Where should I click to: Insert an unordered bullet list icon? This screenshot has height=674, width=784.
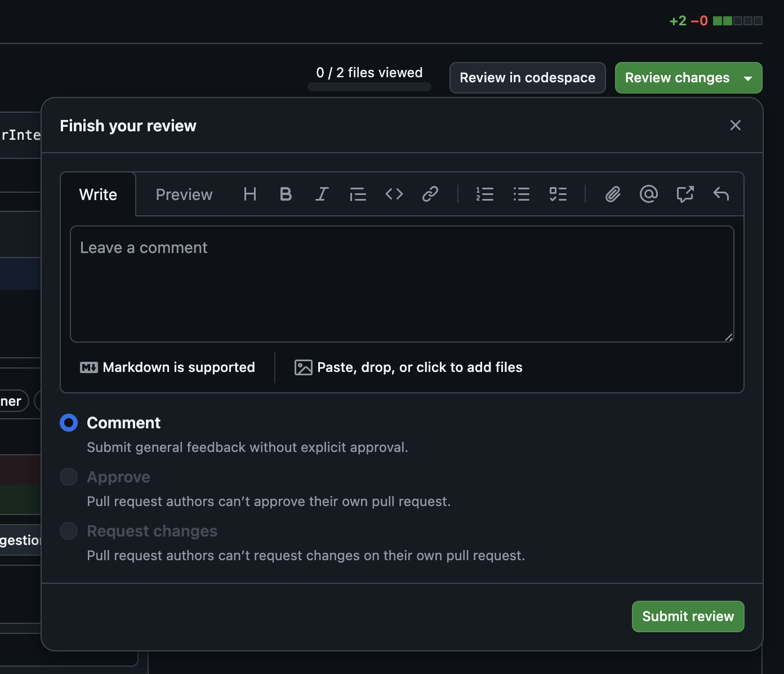pyautogui.click(x=522, y=194)
